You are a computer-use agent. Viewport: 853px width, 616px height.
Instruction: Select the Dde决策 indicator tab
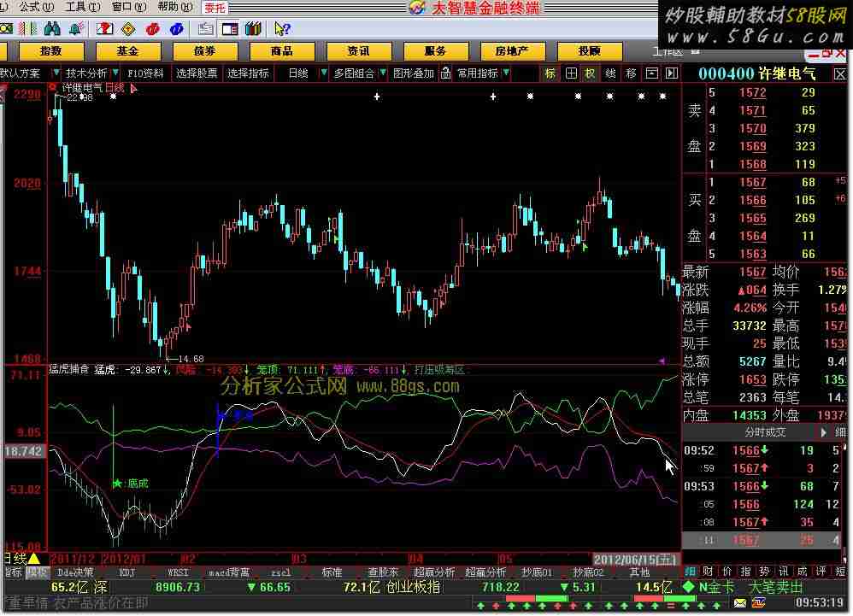(75, 572)
